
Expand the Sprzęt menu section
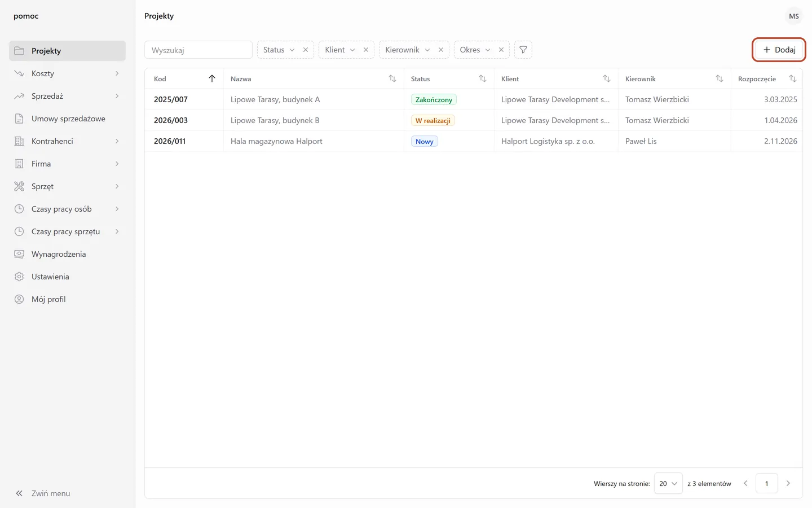pos(67,186)
